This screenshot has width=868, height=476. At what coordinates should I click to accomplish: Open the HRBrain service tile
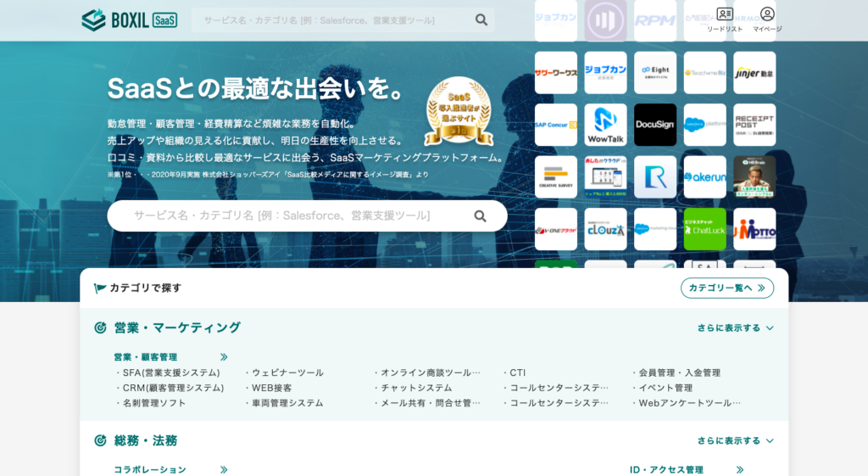click(x=754, y=176)
